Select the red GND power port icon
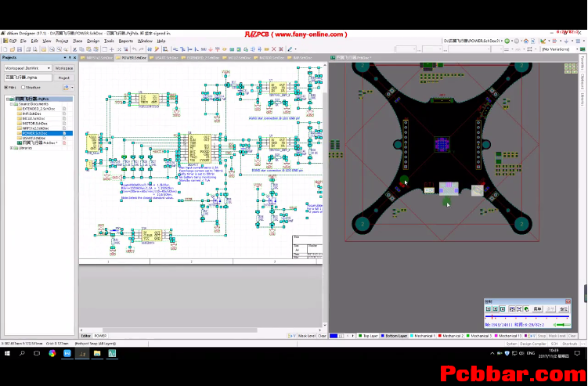 point(211,49)
